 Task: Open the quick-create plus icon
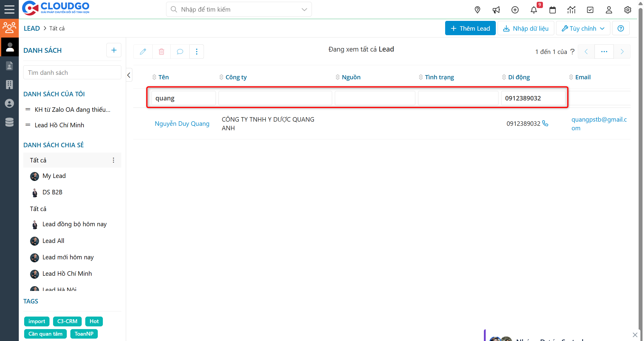(x=515, y=10)
